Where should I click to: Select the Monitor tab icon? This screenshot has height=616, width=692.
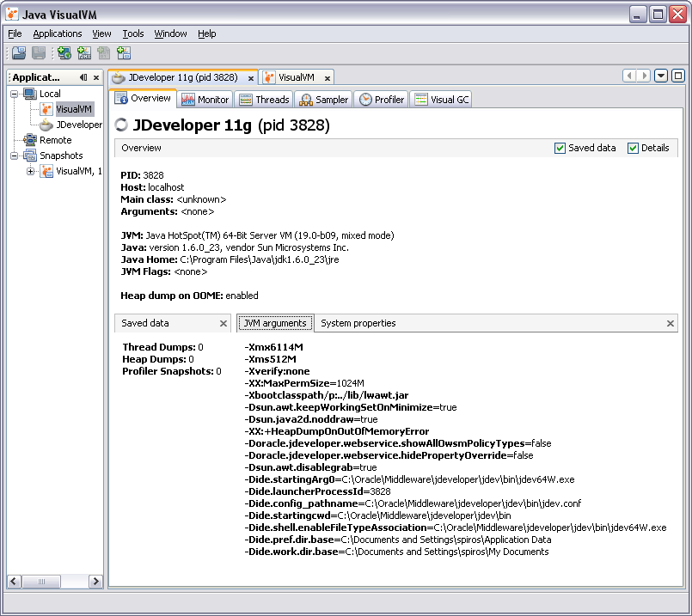(x=187, y=99)
